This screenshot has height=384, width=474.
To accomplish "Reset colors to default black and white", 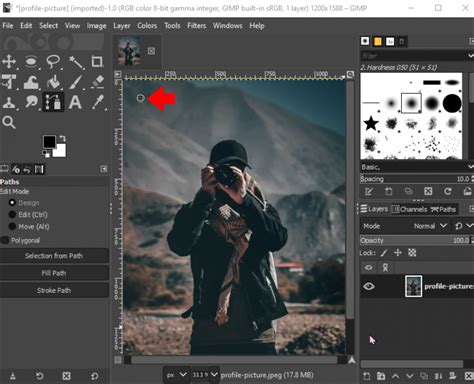I will pyautogui.click(x=46, y=154).
